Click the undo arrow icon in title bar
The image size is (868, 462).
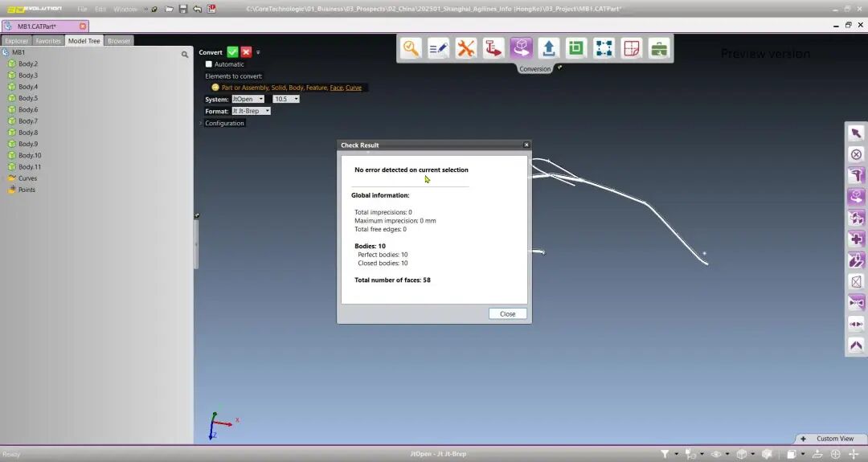(197, 9)
